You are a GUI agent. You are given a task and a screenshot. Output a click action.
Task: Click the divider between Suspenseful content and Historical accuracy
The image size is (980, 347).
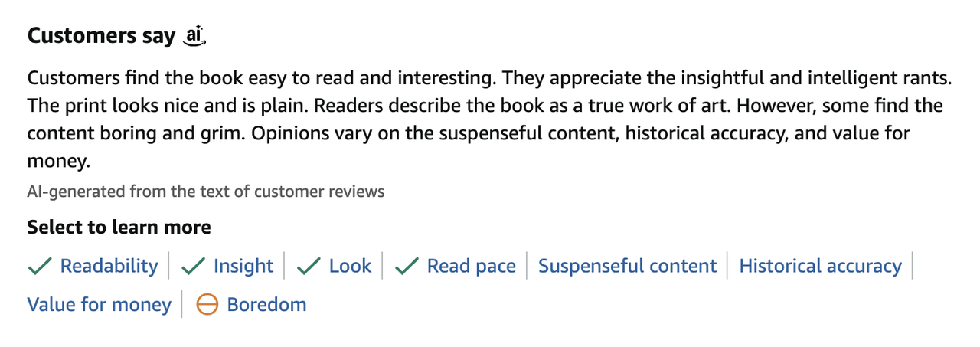[x=727, y=266]
